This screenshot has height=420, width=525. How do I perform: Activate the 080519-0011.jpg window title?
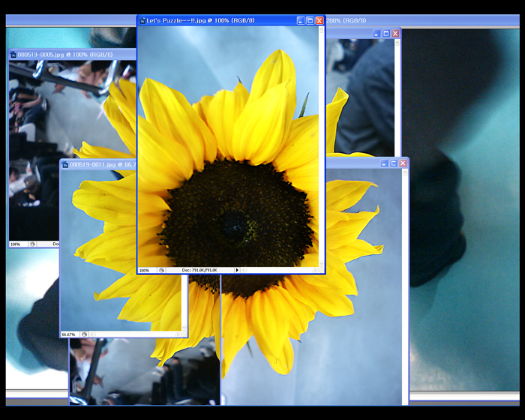(x=103, y=164)
